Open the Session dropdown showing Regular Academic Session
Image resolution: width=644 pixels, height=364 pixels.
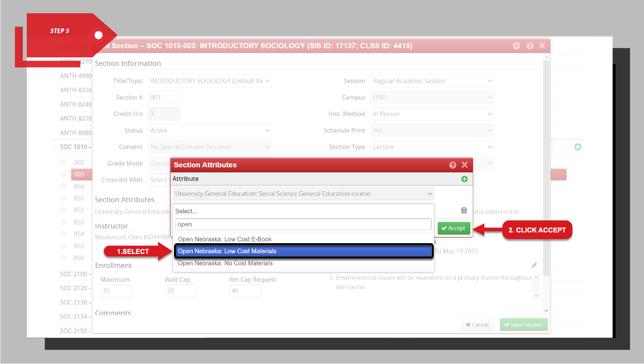pos(432,81)
